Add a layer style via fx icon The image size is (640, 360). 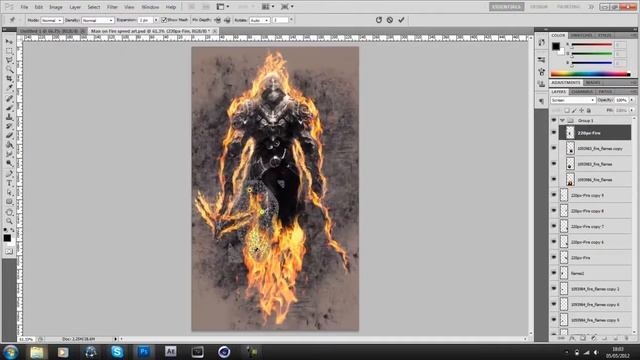pos(572,338)
